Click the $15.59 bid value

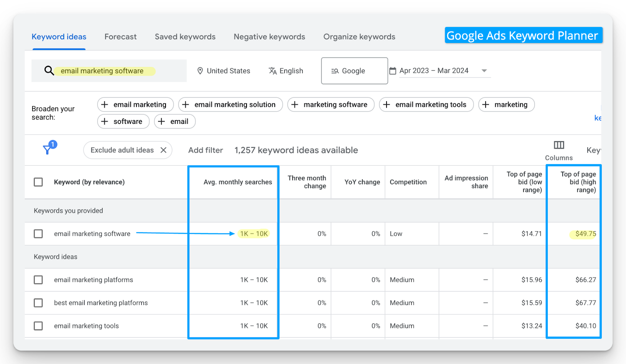click(532, 303)
